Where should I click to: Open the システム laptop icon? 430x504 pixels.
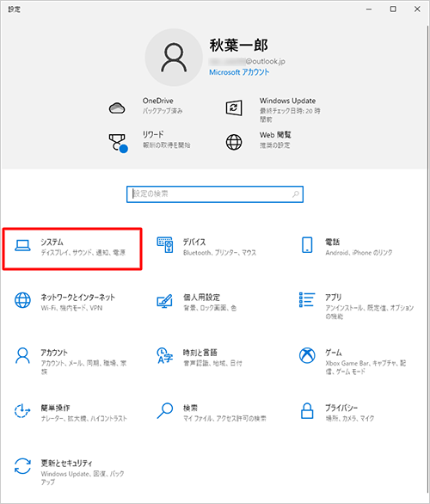23,246
